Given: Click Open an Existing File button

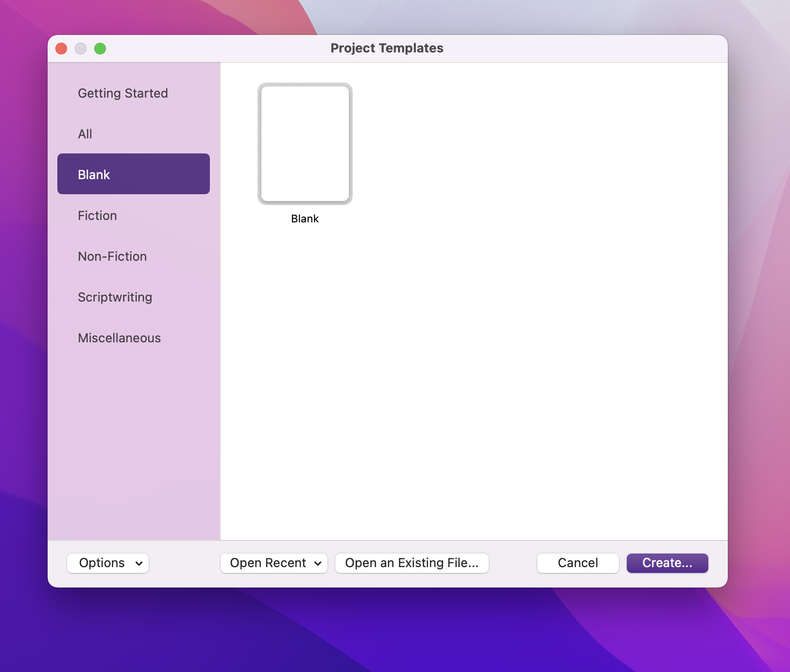Looking at the screenshot, I should (412, 563).
